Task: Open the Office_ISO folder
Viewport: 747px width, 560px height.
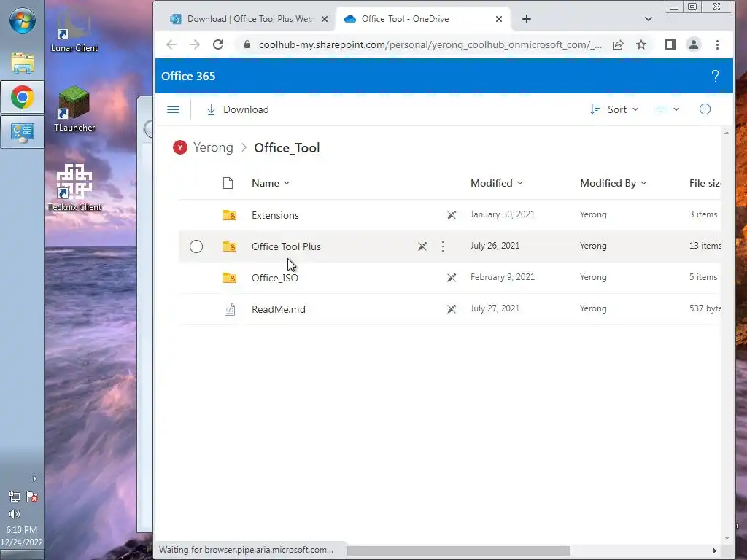Action: point(275,278)
